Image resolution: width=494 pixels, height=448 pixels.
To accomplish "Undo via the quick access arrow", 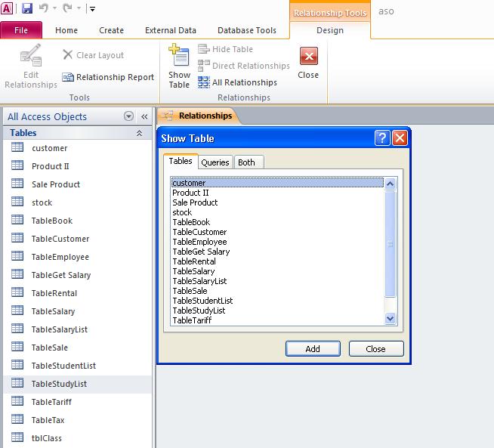I will pyautogui.click(x=44, y=8).
